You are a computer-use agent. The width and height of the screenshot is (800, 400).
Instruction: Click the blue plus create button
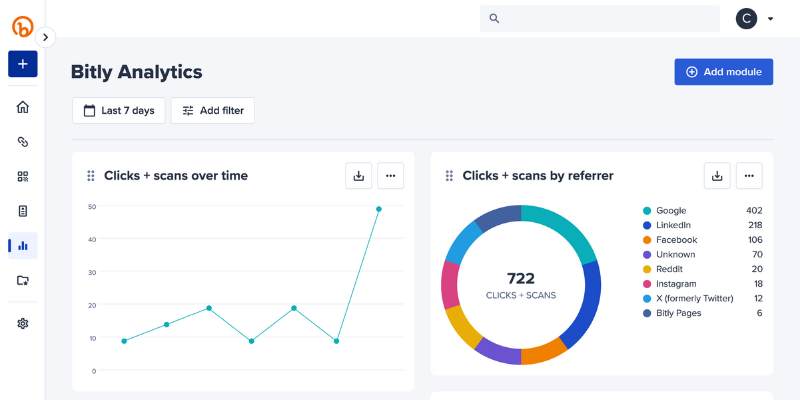(x=22, y=64)
